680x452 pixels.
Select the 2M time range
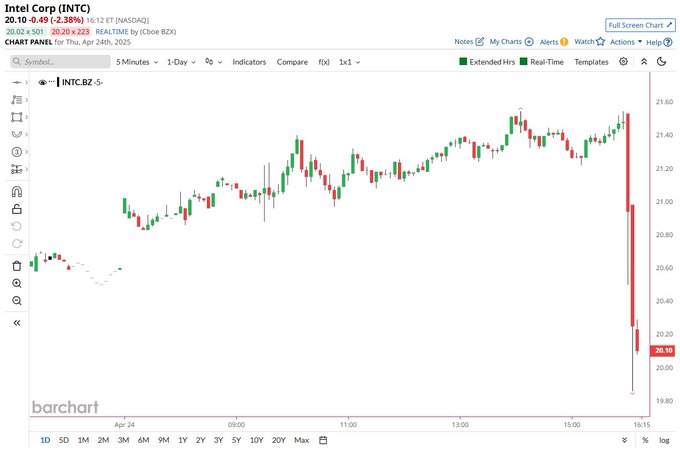[103, 440]
